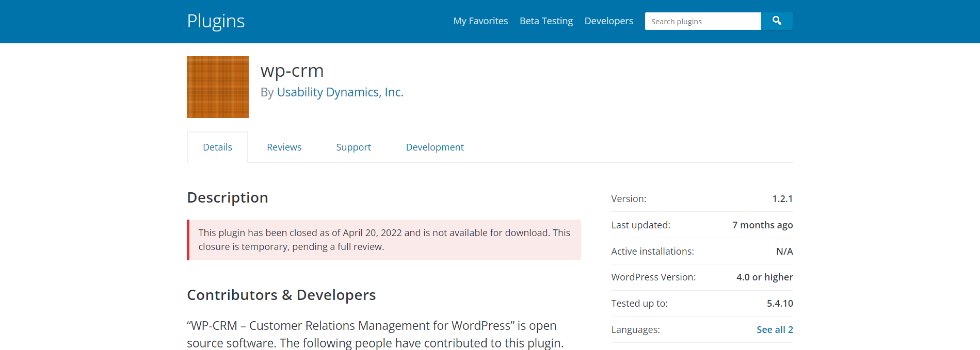The height and width of the screenshot is (350, 980).
Task: Focus the Search plugins input field
Action: coord(703,21)
